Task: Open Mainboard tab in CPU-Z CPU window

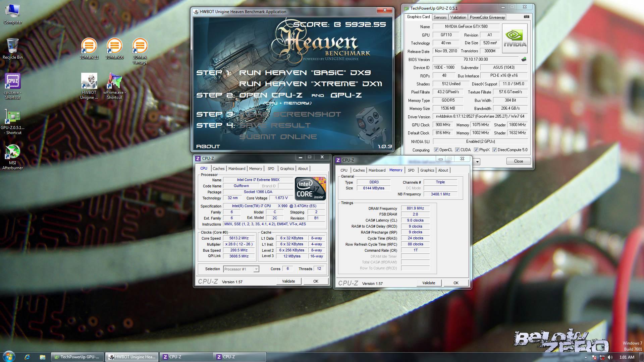Action: (237, 169)
